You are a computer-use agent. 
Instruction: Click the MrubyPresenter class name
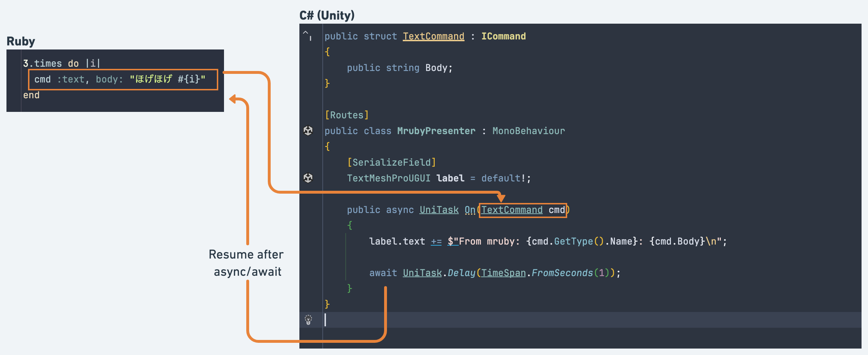(436, 131)
